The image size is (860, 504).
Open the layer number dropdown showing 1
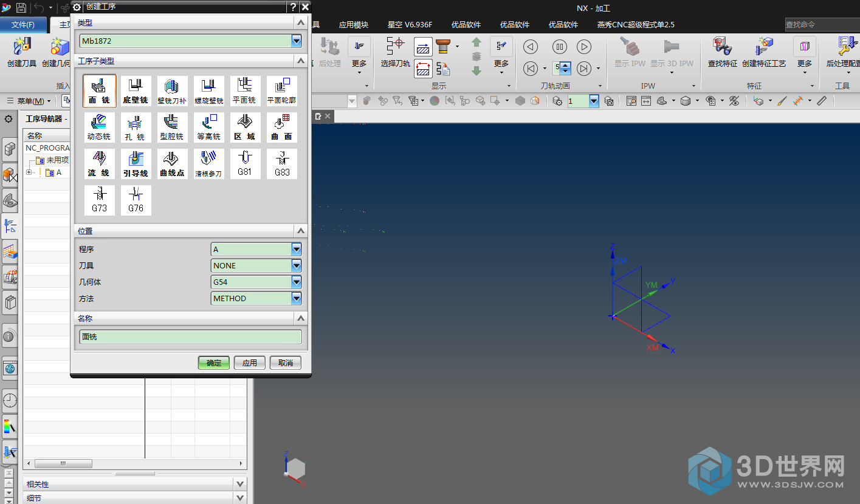pyautogui.click(x=594, y=101)
